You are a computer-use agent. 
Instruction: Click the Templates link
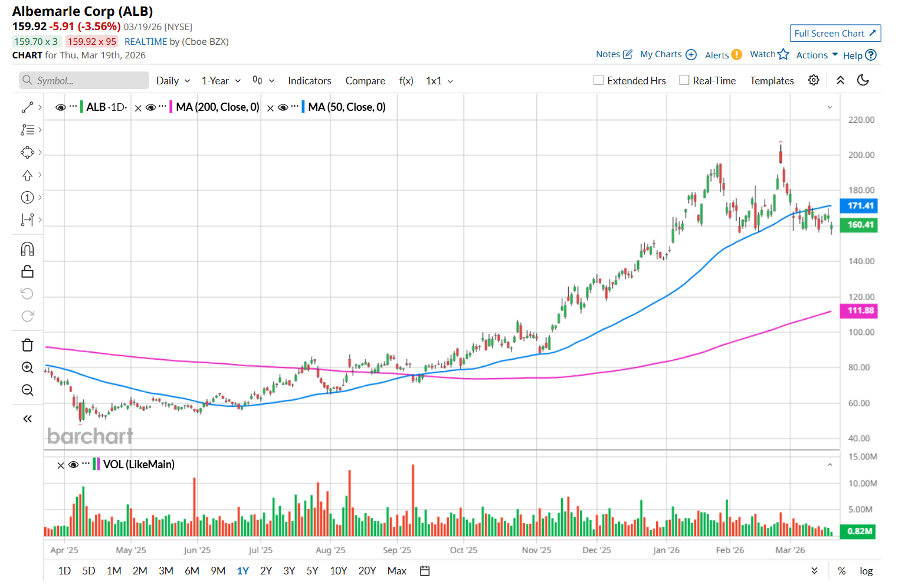point(772,81)
